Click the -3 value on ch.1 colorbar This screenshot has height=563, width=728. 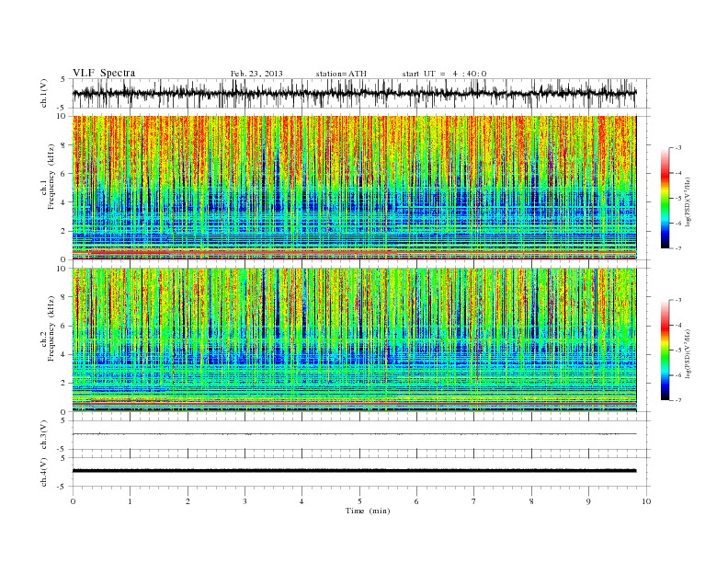(x=678, y=148)
